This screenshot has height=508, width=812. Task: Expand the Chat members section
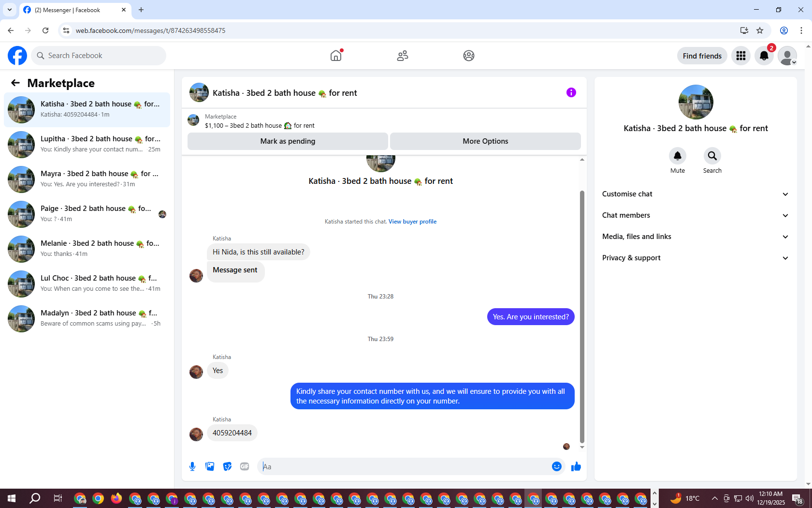(696, 215)
